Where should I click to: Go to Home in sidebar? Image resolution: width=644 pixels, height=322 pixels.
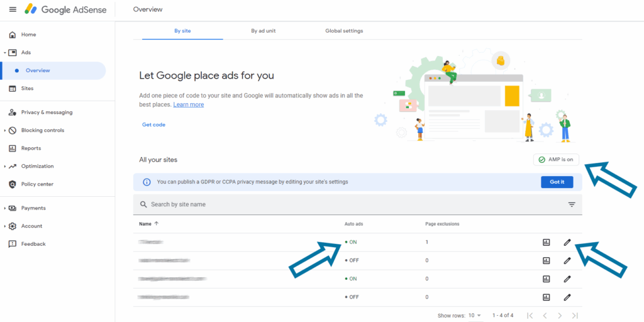[28, 35]
